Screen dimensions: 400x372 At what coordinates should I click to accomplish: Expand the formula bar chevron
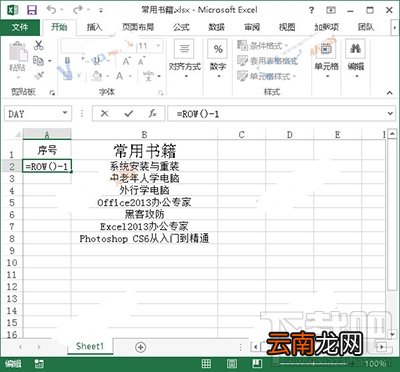390,114
